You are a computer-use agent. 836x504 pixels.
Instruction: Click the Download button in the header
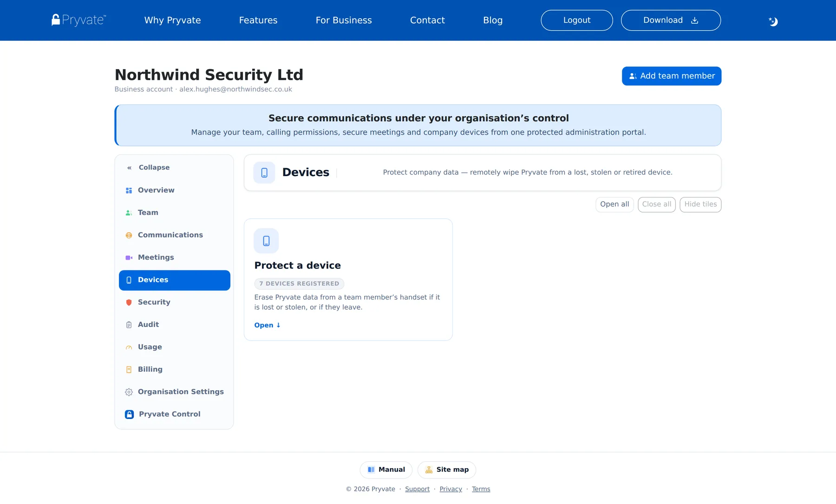671,20
